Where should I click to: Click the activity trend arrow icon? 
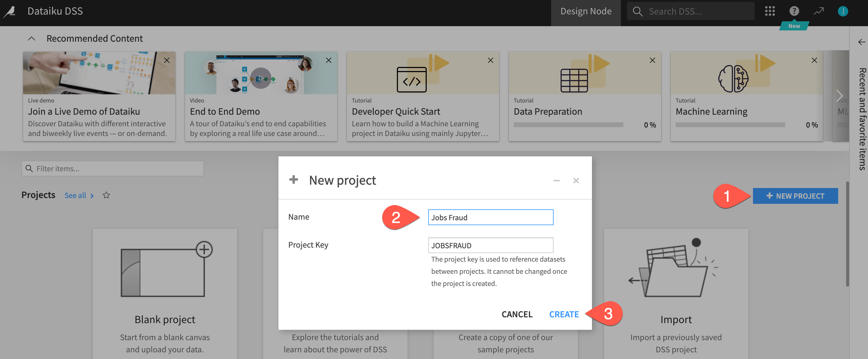coord(818,11)
